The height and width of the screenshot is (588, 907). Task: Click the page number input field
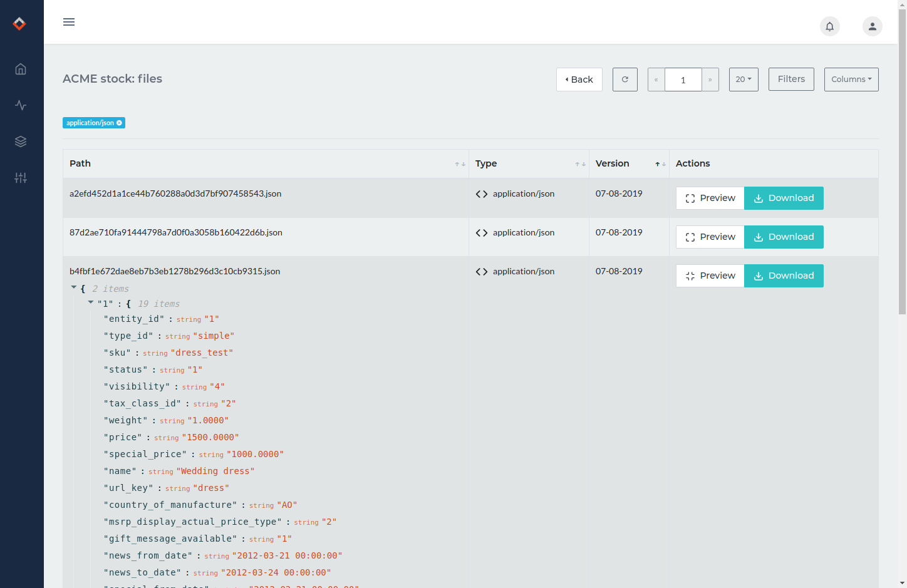[x=683, y=80]
